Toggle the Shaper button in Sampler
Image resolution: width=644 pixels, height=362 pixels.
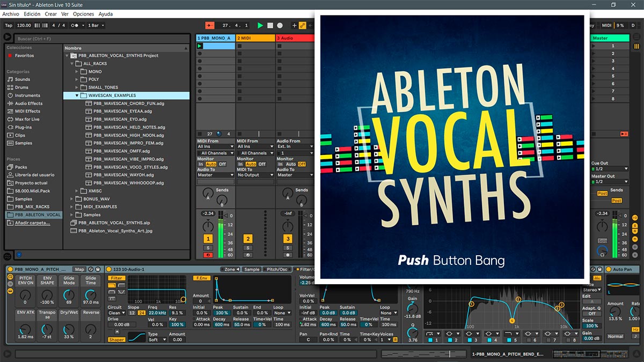click(116, 339)
